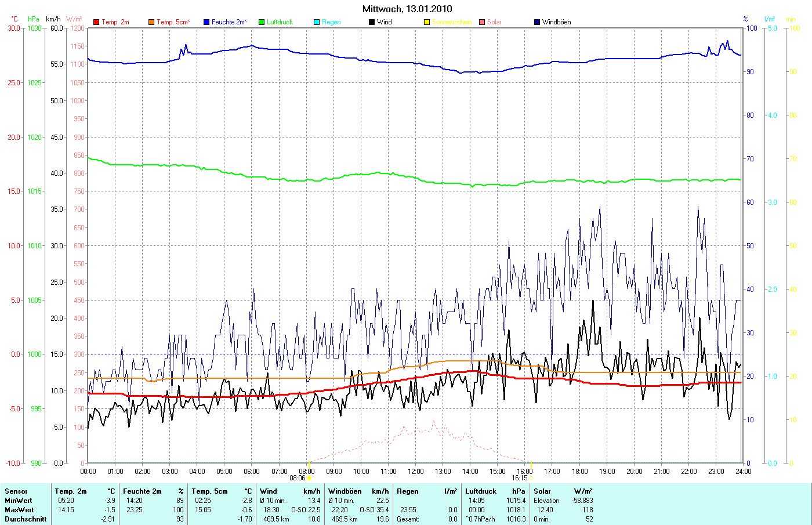812x525 pixels.
Task: Click the 12:00 time axis label
Action: tap(415, 472)
